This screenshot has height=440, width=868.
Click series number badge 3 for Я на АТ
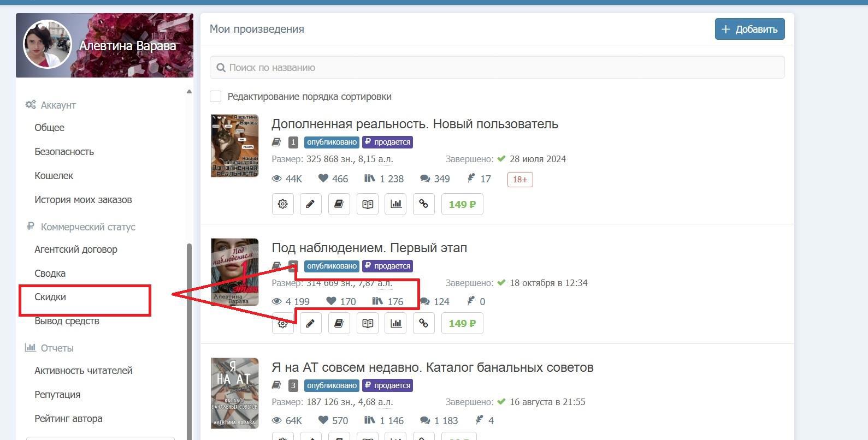[x=293, y=385]
